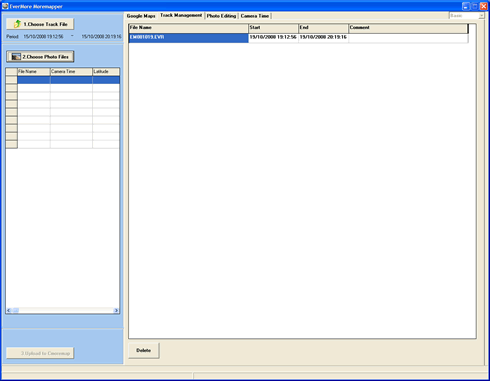Screen dimensions: 490x381
Task: Select the EM001019.EVR track row
Action: click(x=298, y=37)
